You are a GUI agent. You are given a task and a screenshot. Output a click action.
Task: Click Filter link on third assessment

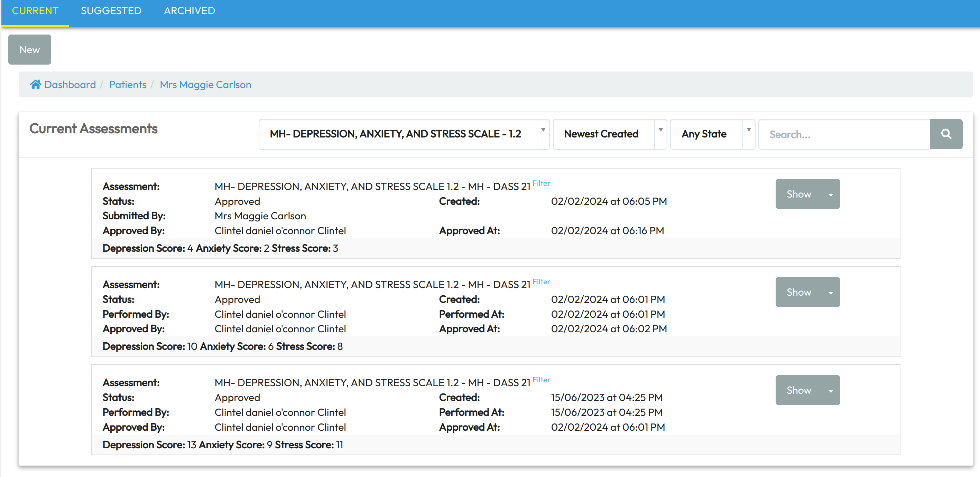(541, 380)
